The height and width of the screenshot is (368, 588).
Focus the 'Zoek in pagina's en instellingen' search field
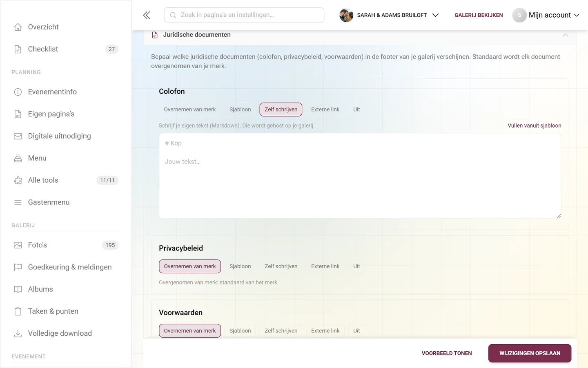(x=244, y=15)
